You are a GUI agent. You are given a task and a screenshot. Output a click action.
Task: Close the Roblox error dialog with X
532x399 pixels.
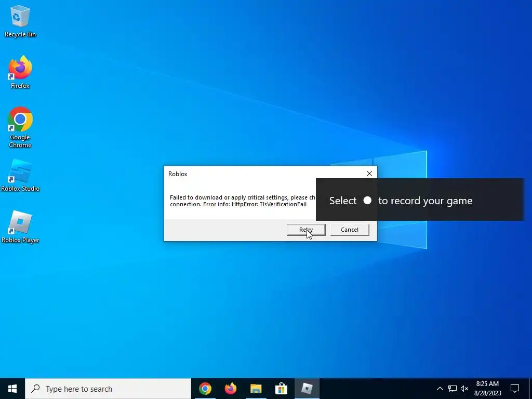click(x=369, y=174)
